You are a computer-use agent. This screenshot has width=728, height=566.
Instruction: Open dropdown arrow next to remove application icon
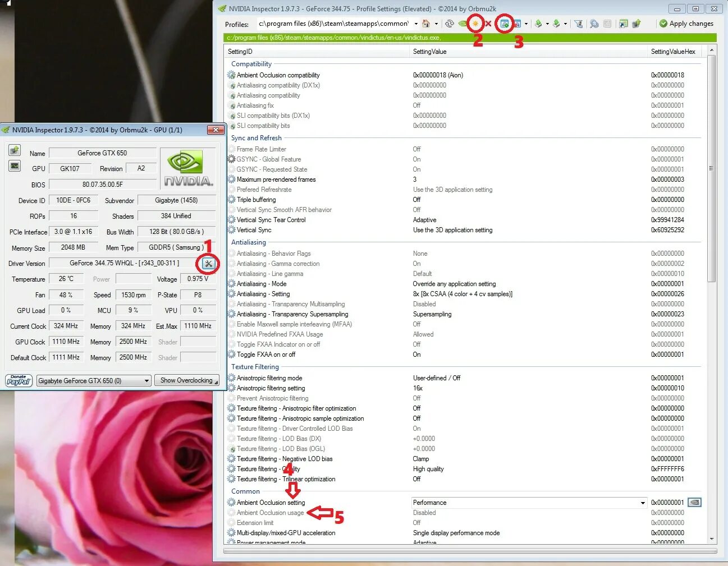(x=526, y=24)
